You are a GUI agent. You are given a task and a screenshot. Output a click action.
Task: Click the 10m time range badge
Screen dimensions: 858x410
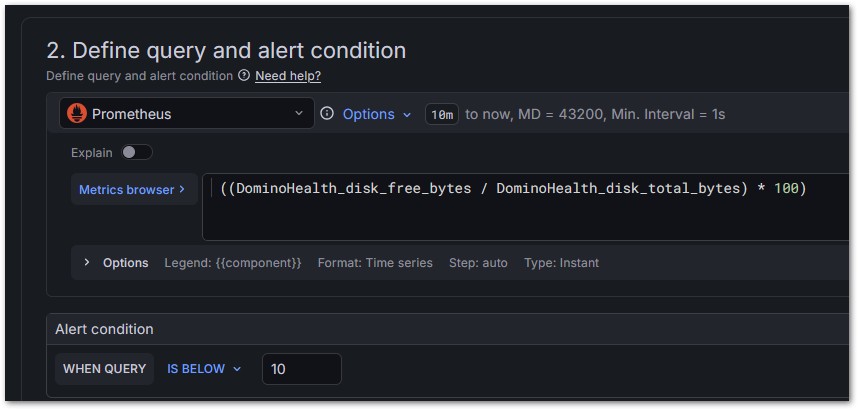tap(442, 114)
